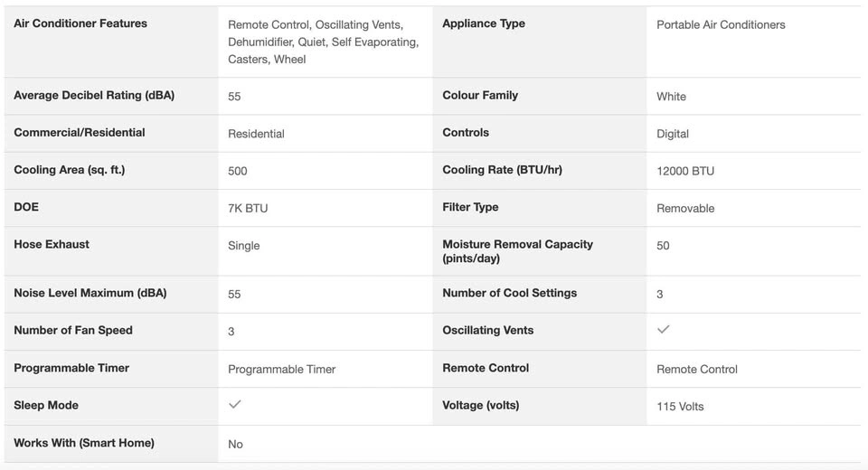
Task: Click the Programmable Timer value text
Action: pos(281,369)
